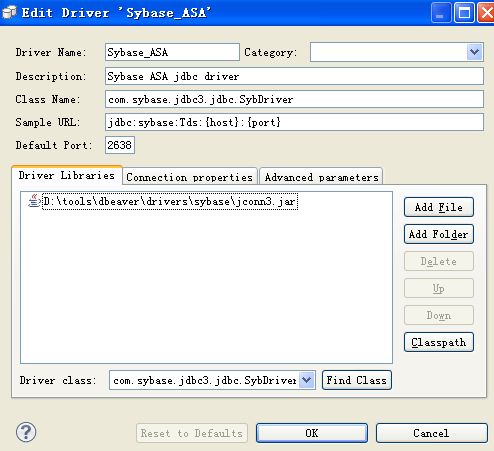494x451 pixels.
Task: Minimize the Edit Driver dialog
Action: pos(440,13)
